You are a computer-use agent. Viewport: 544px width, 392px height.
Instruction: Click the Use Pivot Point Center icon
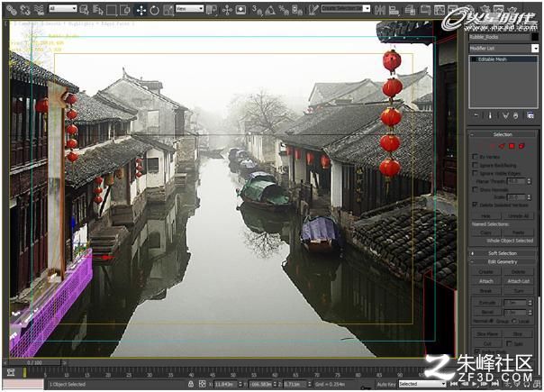[x=212, y=10]
